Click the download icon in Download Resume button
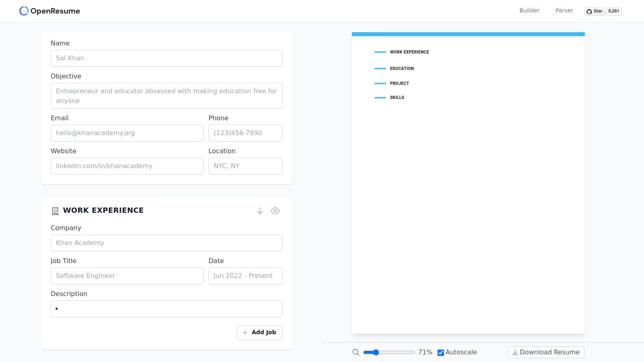644x362 pixels. 515,352
